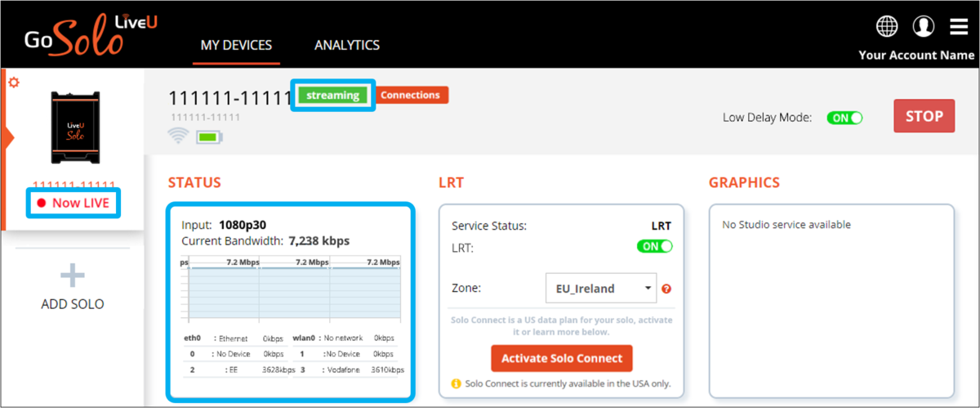
Task: Switch to the Analytics tab
Action: [347, 45]
